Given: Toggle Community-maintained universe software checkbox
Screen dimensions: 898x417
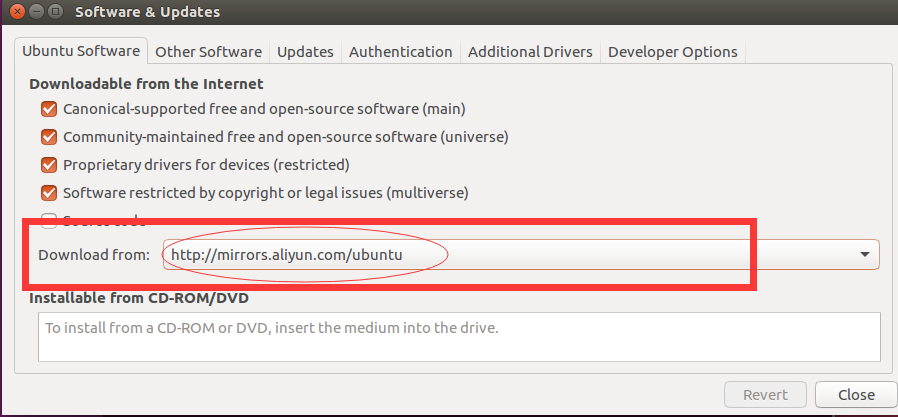Looking at the screenshot, I should point(48,136).
